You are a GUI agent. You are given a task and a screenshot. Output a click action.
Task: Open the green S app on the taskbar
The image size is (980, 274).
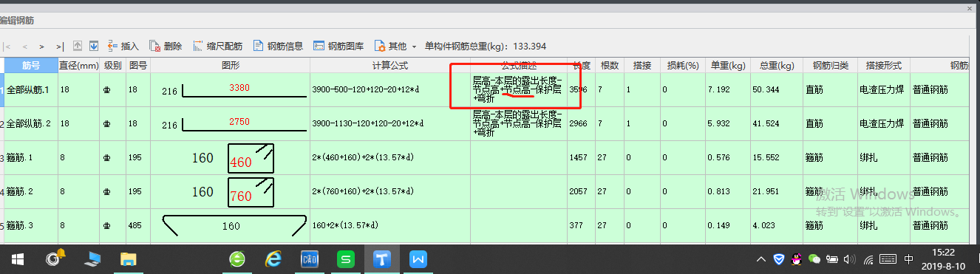(346, 259)
